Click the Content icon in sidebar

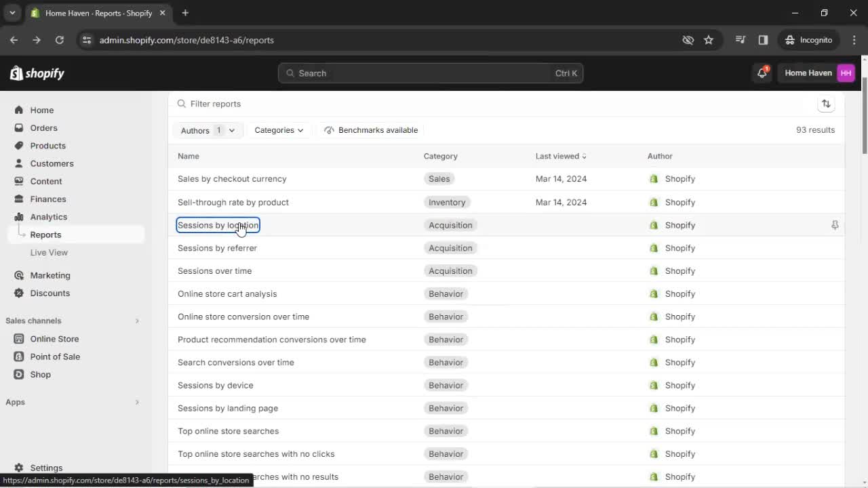pos(19,181)
